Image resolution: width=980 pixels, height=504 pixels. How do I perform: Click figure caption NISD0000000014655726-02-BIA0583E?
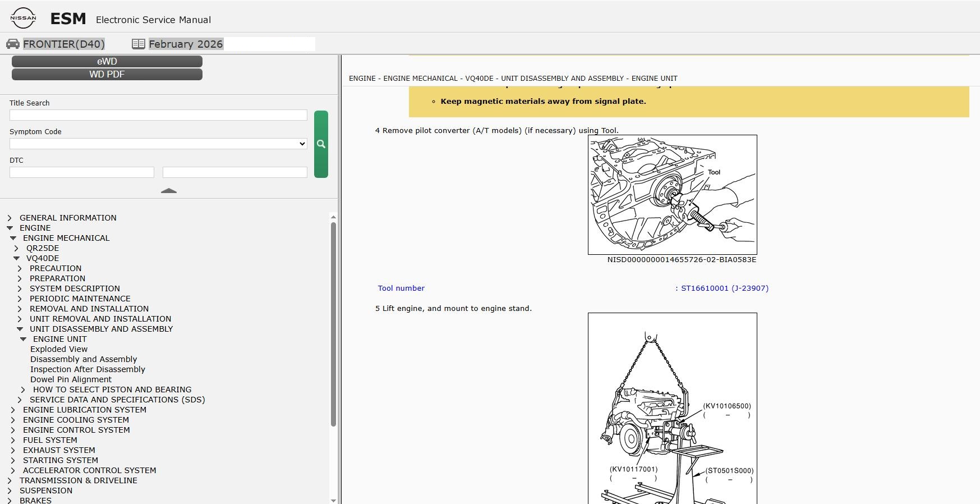(682, 259)
